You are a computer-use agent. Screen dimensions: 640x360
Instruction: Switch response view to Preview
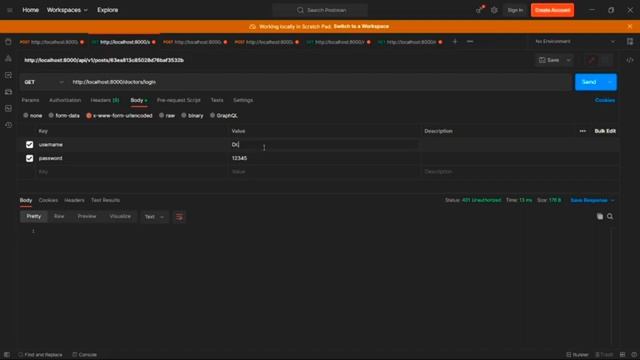87,217
